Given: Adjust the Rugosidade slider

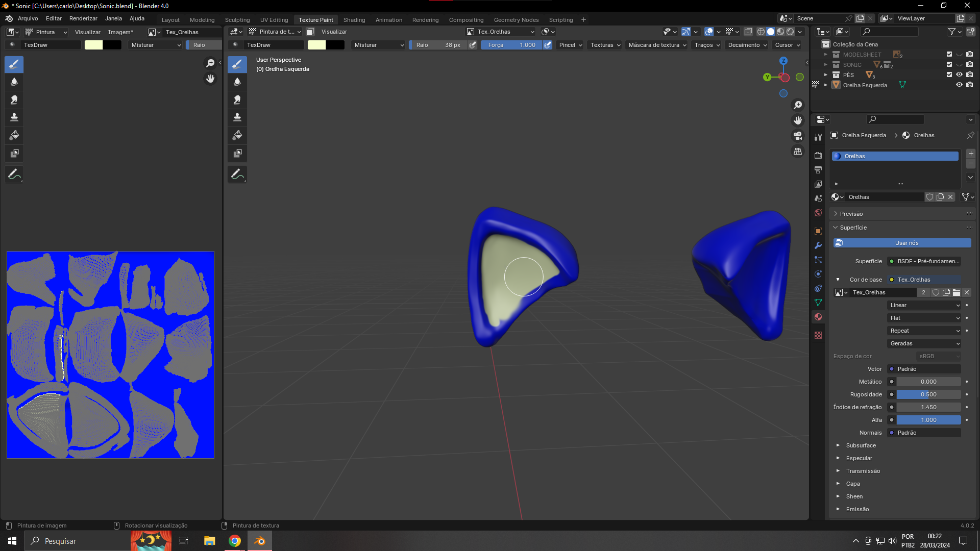Looking at the screenshot, I should [x=928, y=394].
